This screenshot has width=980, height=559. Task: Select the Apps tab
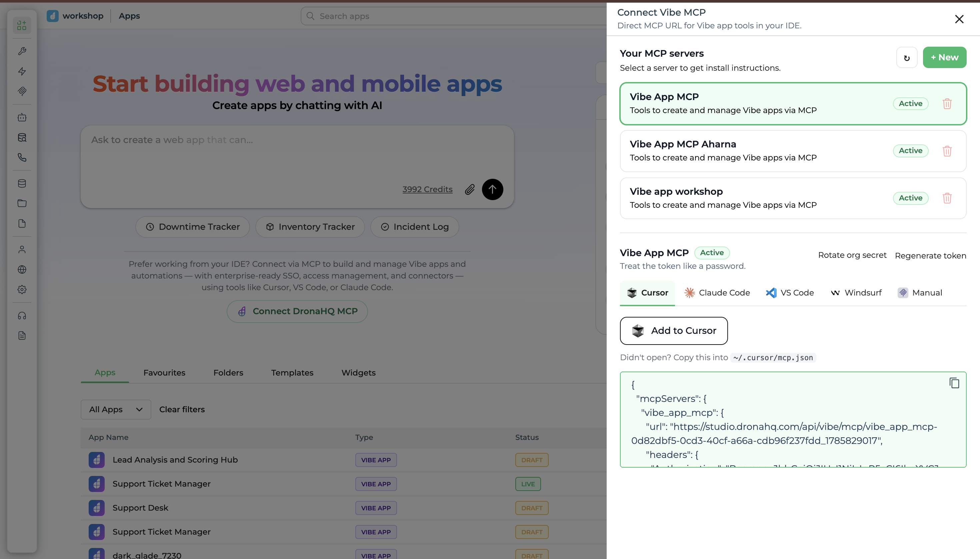tap(105, 373)
